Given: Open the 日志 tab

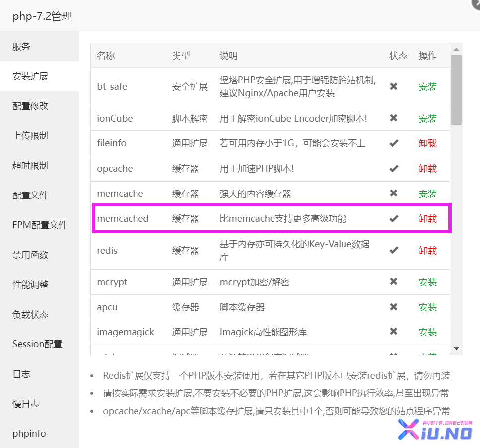Looking at the screenshot, I should tap(40, 374).
